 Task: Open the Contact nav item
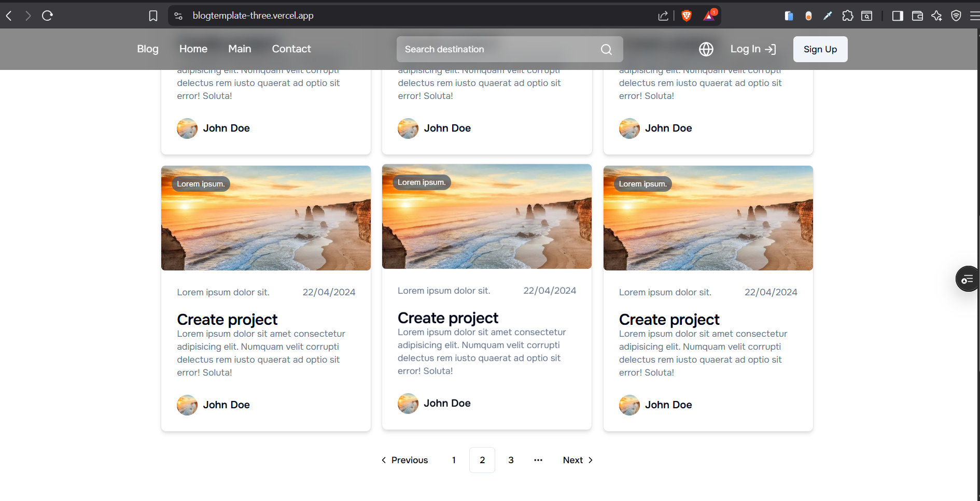click(x=291, y=49)
